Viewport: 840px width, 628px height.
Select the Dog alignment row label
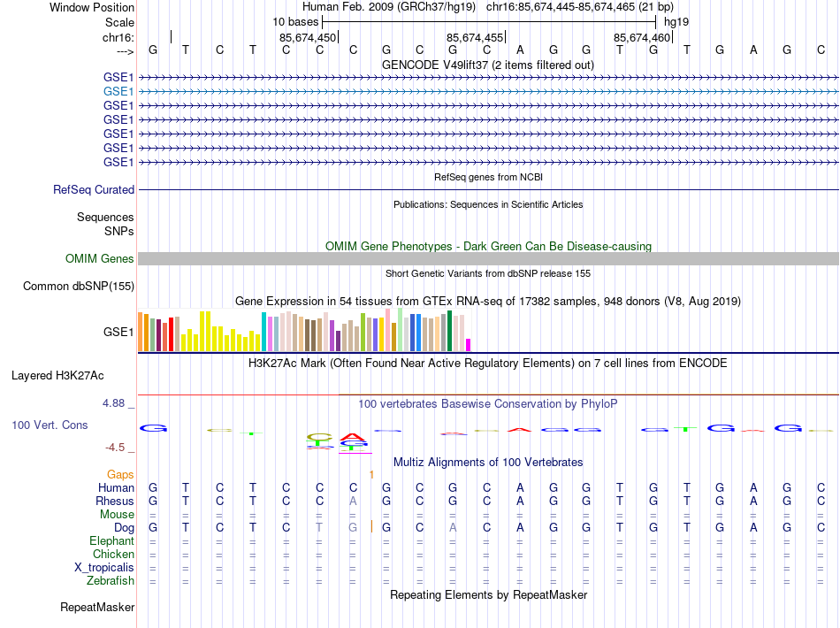(x=123, y=527)
